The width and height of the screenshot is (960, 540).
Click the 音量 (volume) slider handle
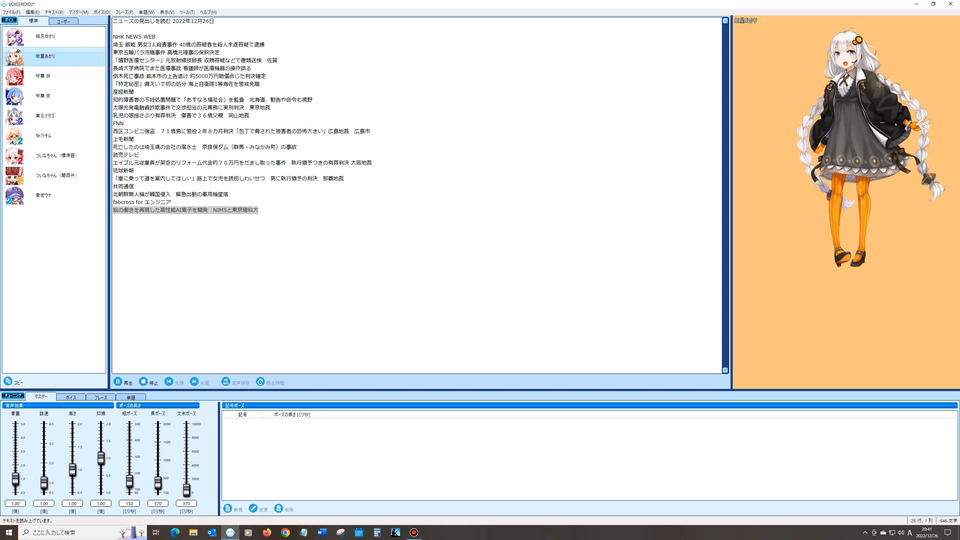pos(15,479)
